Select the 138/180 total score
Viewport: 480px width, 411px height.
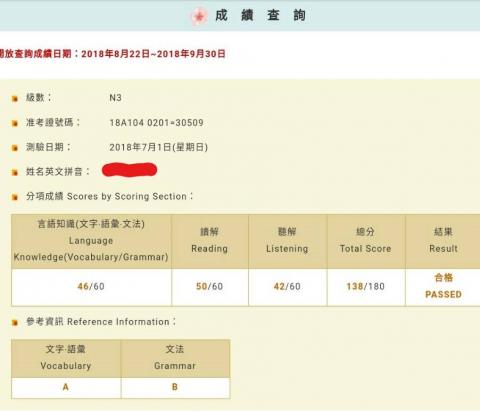pos(366,286)
